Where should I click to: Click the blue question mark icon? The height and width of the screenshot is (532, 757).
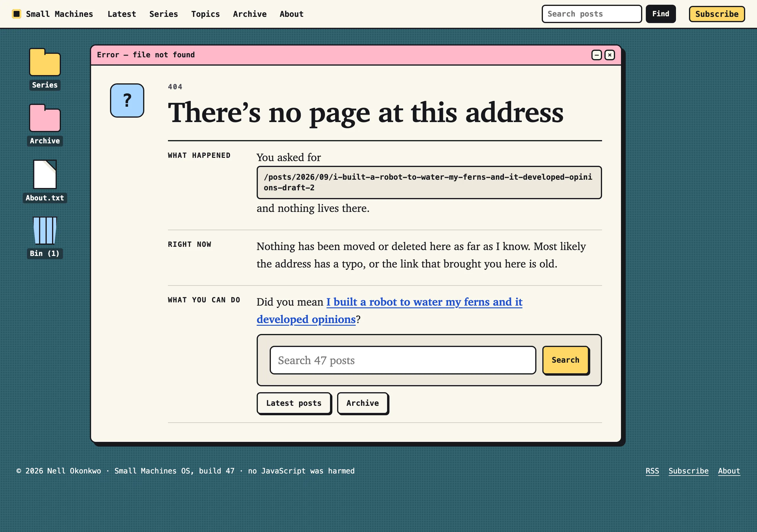point(127,100)
